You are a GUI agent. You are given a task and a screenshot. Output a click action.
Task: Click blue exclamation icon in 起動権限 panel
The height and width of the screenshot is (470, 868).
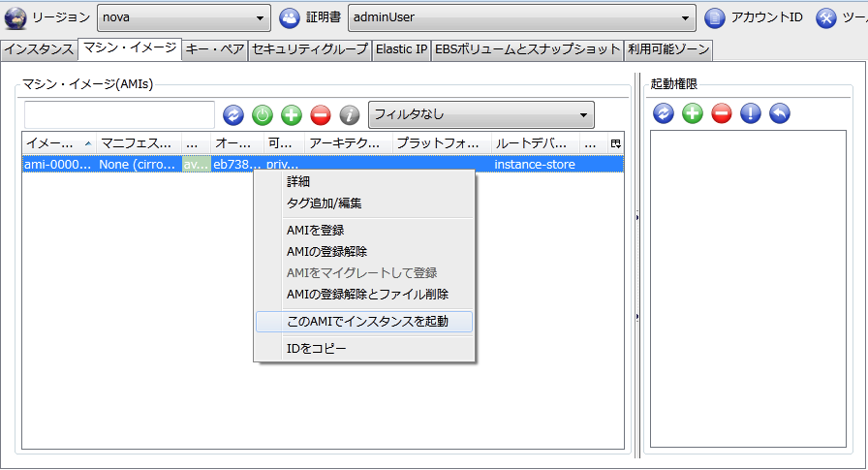click(751, 113)
